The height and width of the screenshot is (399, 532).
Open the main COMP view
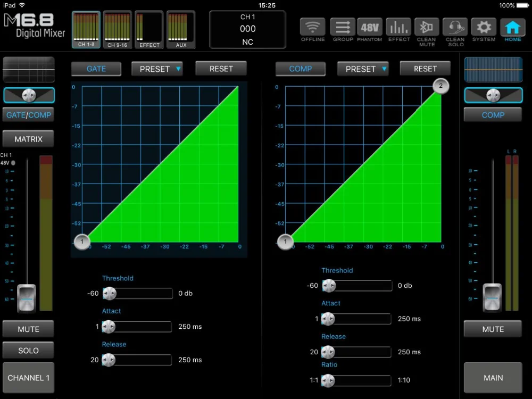(x=493, y=115)
